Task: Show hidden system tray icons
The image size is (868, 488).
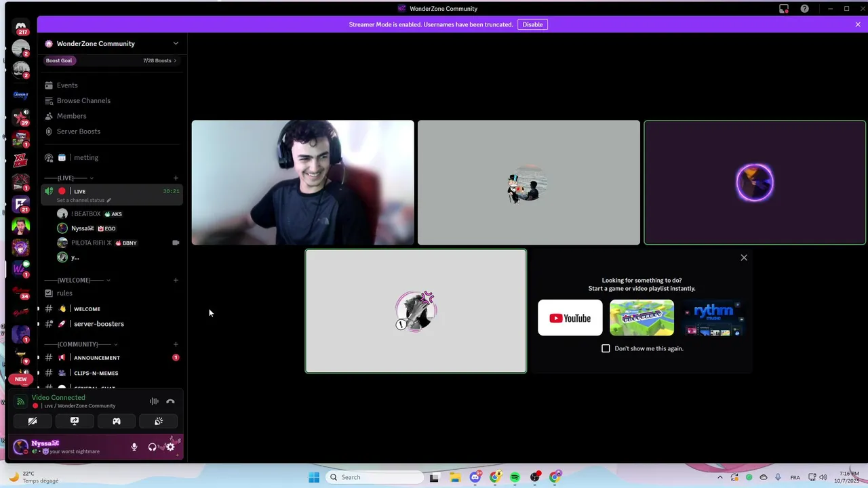Action: coord(720,477)
